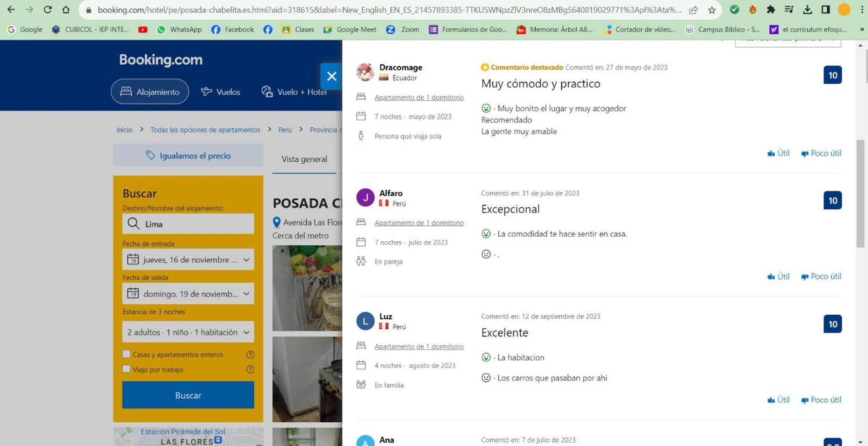Viewport: 868px width, 446px height.
Task: Show more bookmarks with the chevron
Action: point(862,30)
